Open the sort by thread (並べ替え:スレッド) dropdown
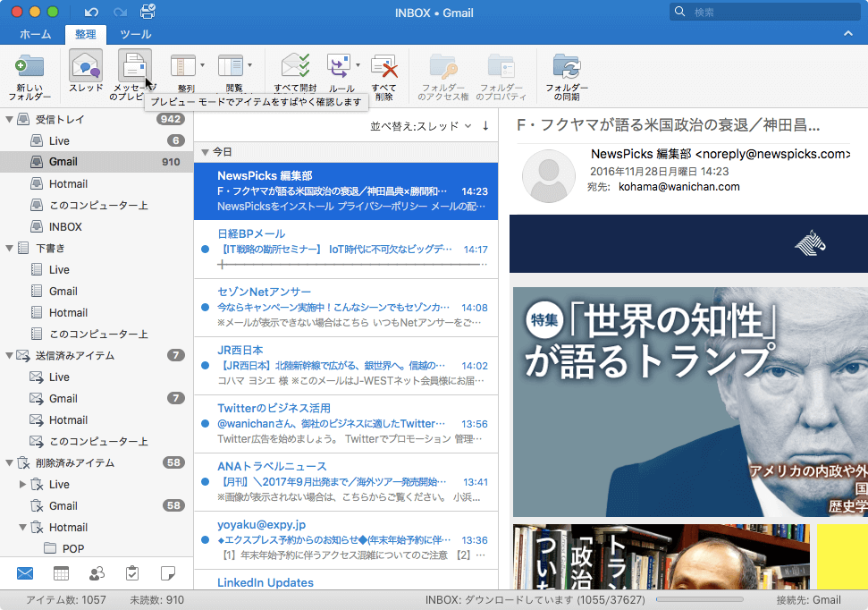 (420, 126)
